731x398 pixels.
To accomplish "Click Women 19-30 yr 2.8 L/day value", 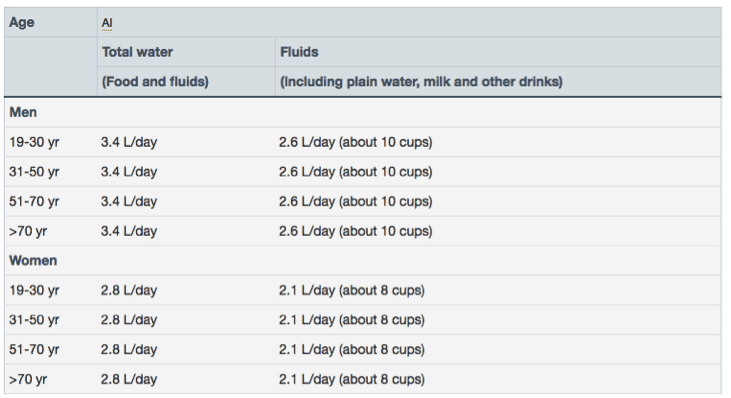I will pyautogui.click(x=129, y=290).
